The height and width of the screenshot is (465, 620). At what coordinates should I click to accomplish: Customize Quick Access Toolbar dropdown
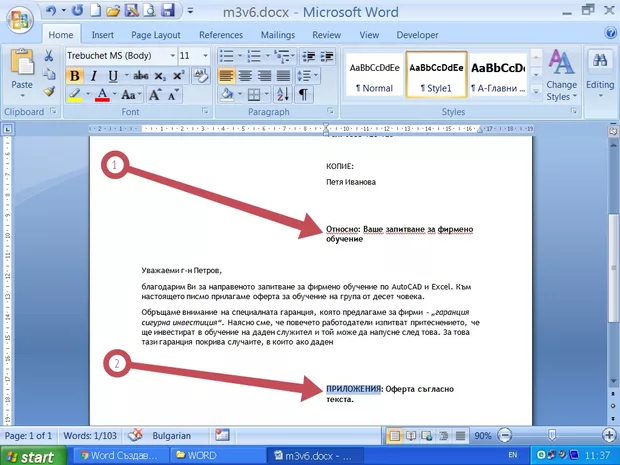tap(191, 11)
